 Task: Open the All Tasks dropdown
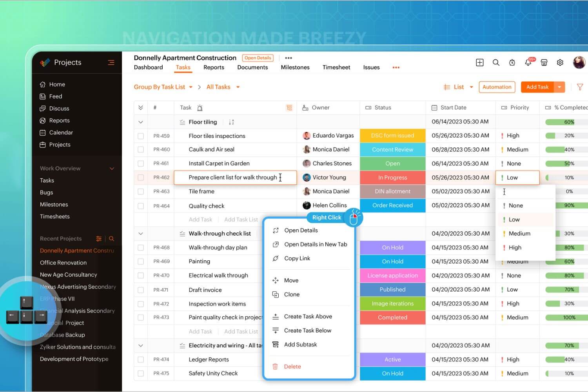[x=223, y=87]
